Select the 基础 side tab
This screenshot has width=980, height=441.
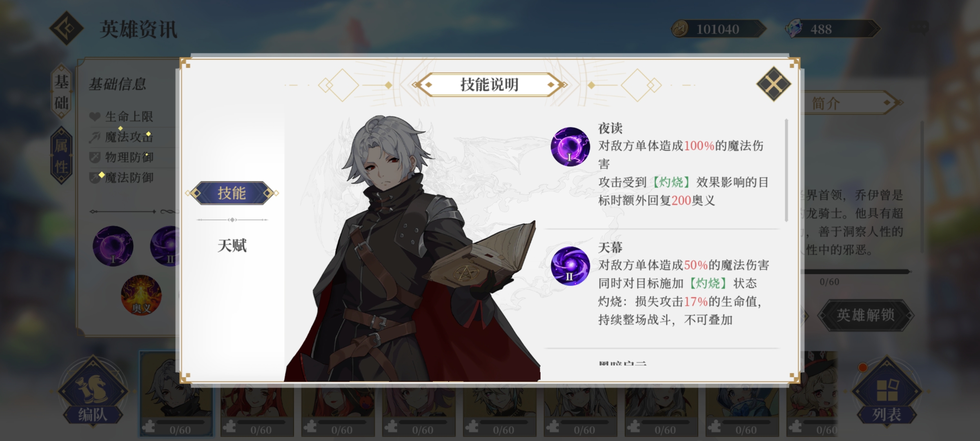coord(62,91)
